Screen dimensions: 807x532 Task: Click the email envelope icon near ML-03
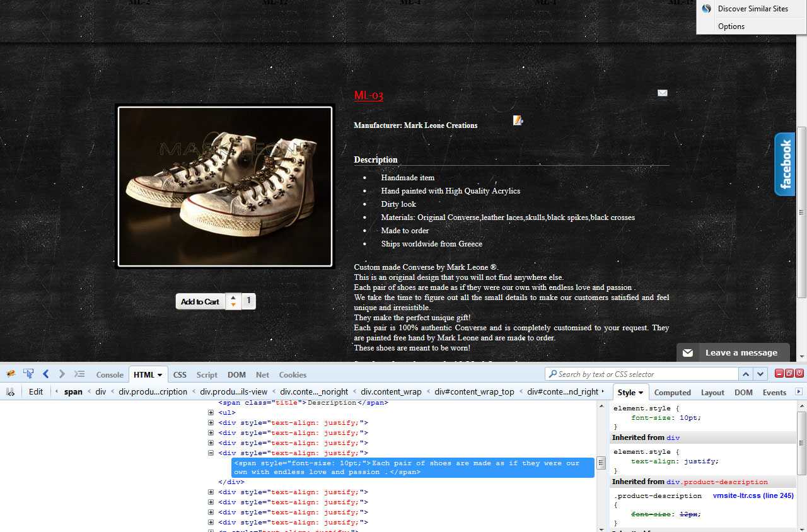pyautogui.click(x=662, y=93)
